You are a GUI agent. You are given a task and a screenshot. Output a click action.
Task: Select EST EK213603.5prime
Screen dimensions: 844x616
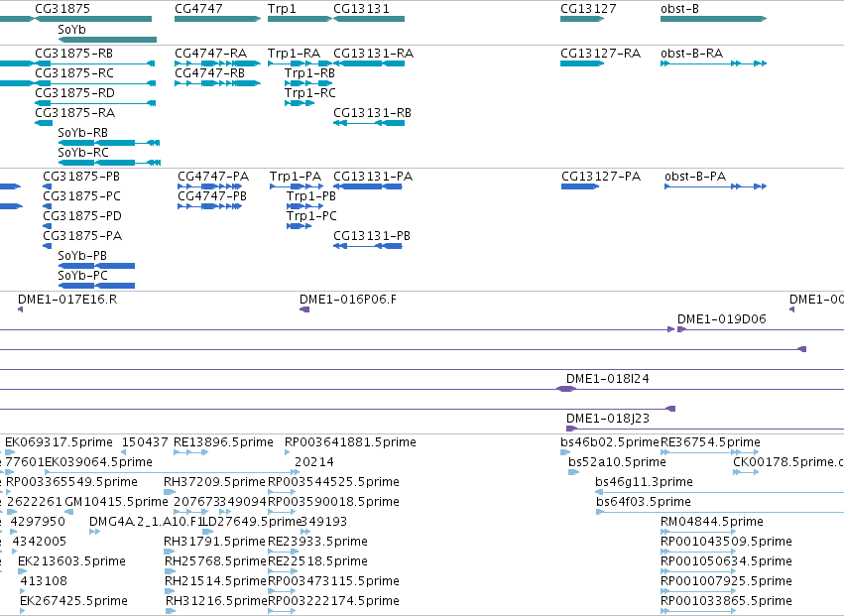coord(21,571)
